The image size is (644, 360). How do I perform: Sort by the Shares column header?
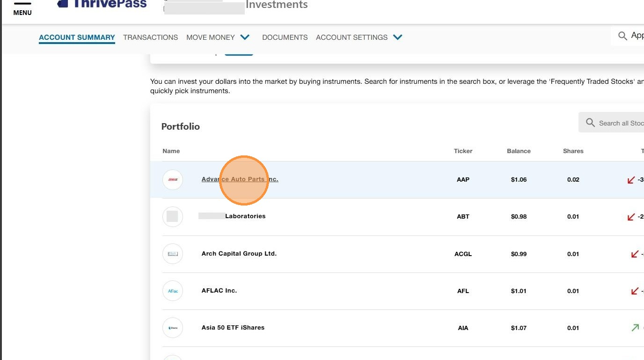click(573, 151)
